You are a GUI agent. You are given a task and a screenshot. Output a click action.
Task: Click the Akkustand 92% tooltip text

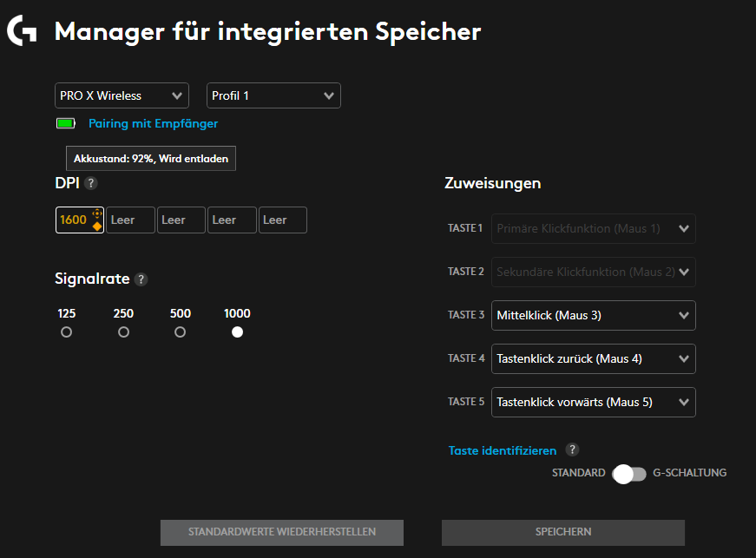(151, 159)
